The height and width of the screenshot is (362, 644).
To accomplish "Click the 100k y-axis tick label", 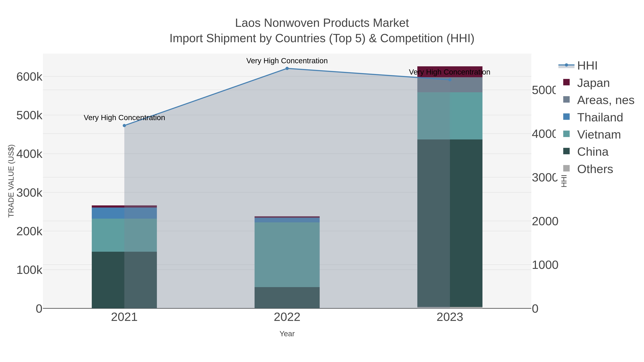I will tap(29, 270).
